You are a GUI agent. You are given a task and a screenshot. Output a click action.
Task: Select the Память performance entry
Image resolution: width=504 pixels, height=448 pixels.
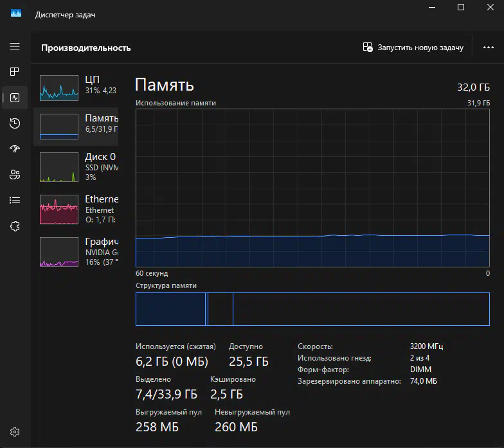[x=76, y=127]
